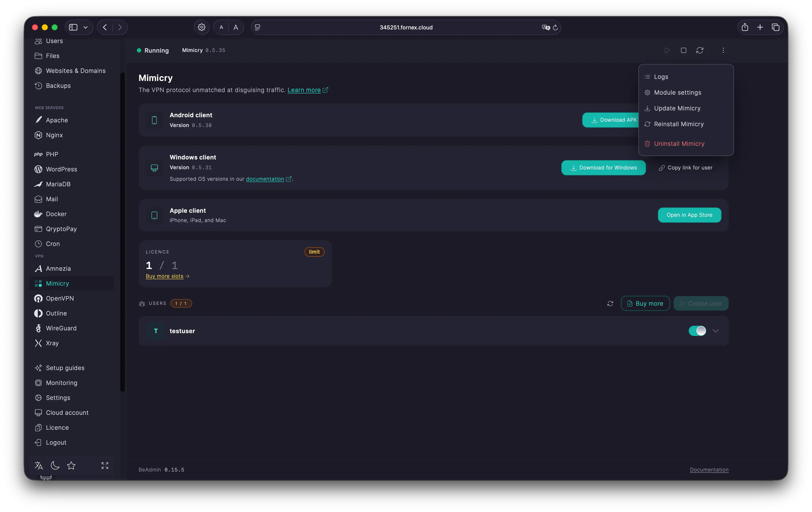Click the testuser avatar letter T
812x512 pixels.
156,331
